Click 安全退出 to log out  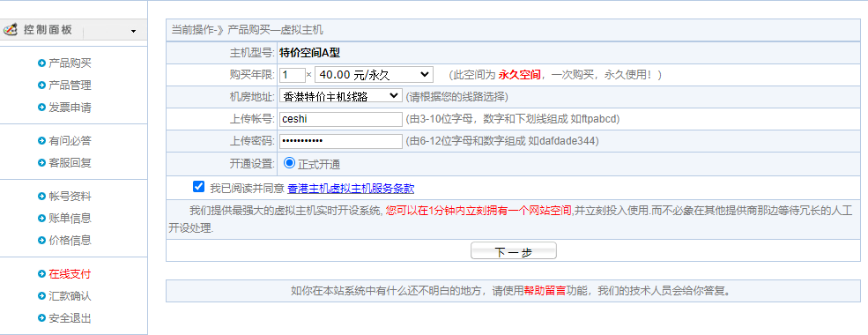point(70,318)
